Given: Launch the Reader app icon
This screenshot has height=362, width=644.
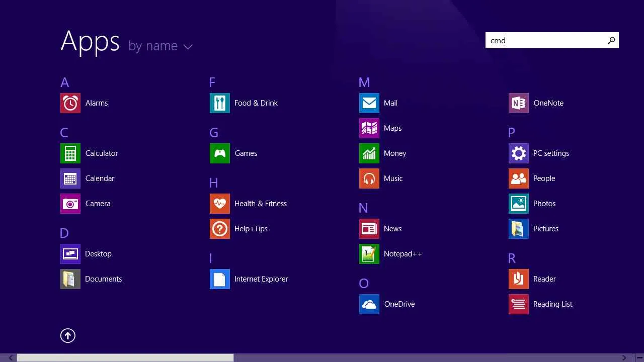Looking at the screenshot, I should [x=519, y=279].
